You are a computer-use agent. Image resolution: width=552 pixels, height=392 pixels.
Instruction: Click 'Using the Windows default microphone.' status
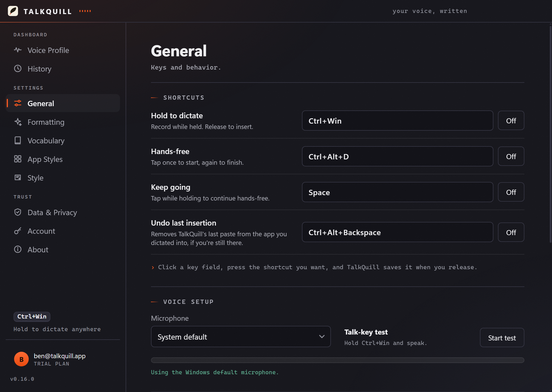tap(215, 372)
